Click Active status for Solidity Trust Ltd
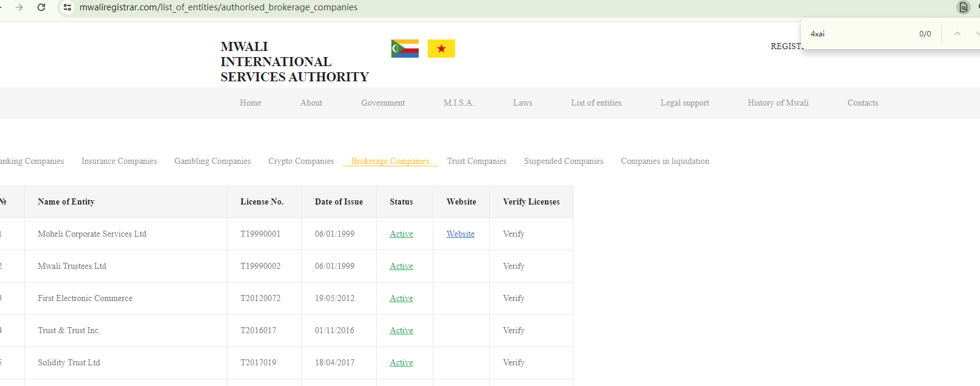Image resolution: width=980 pixels, height=386 pixels. click(401, 363)
